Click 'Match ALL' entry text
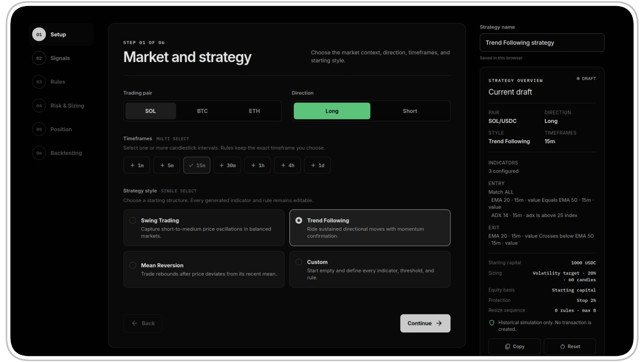 501,192
